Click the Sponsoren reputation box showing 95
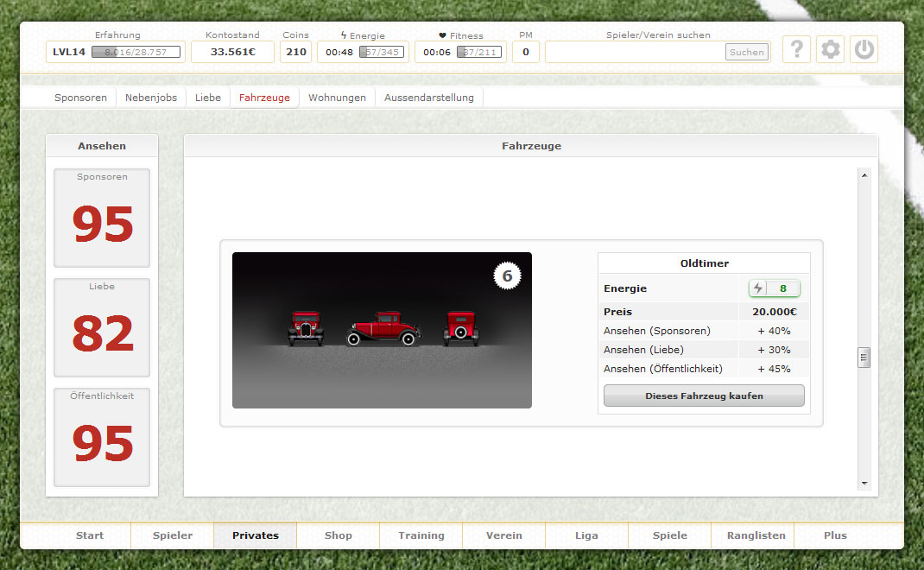 [102, 218]
